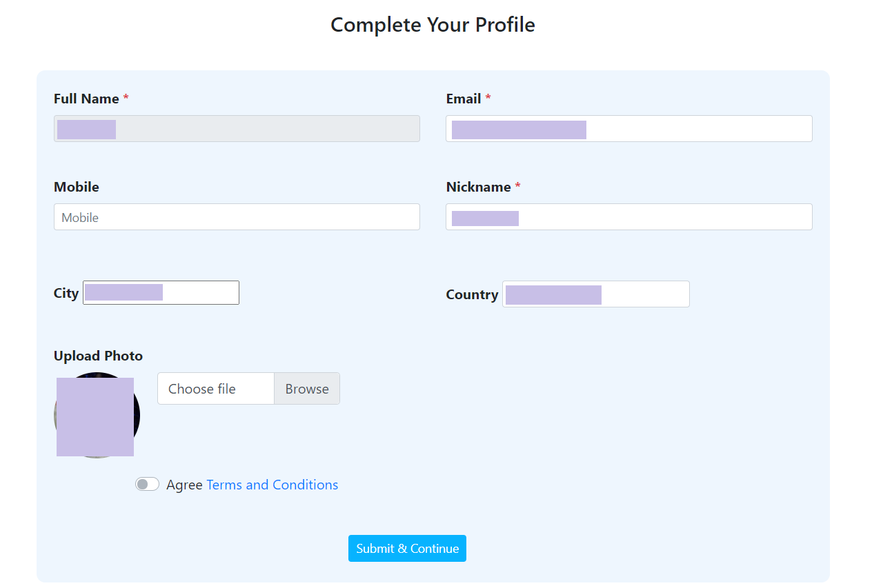Focus the Mobile input field
Viewport: 892px width, 588px height.
point(237,217)
